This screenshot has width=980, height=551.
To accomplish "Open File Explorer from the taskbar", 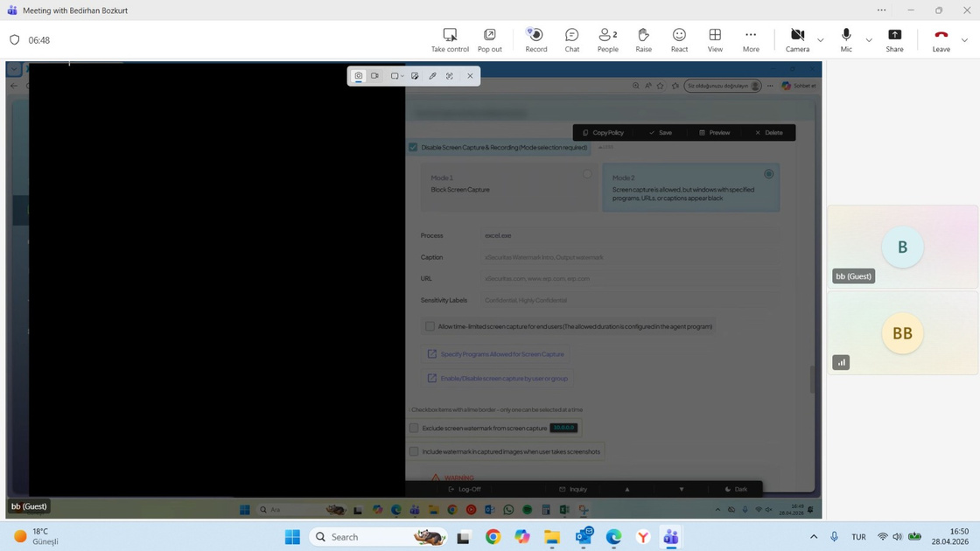I will click(x=552, y=537).
